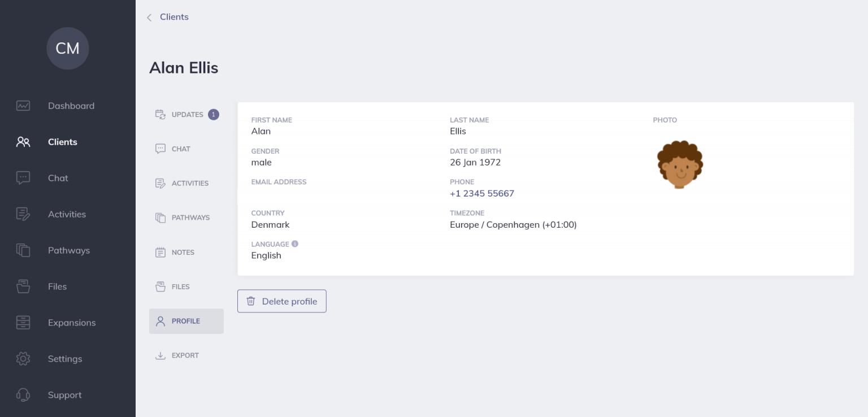Open the main Chat bubble icon
Viewport: 868px width, 417px height.
(x=23, y=178)
